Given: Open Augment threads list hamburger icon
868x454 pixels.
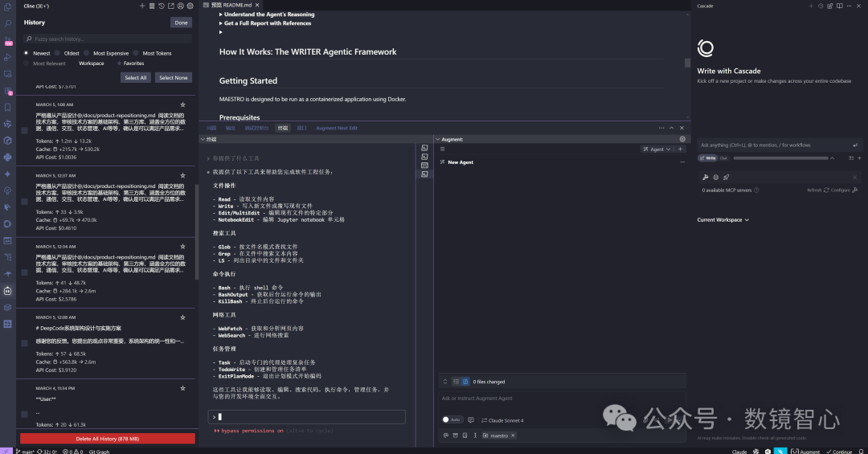Looking at the screenshot, I should [442, 149].
